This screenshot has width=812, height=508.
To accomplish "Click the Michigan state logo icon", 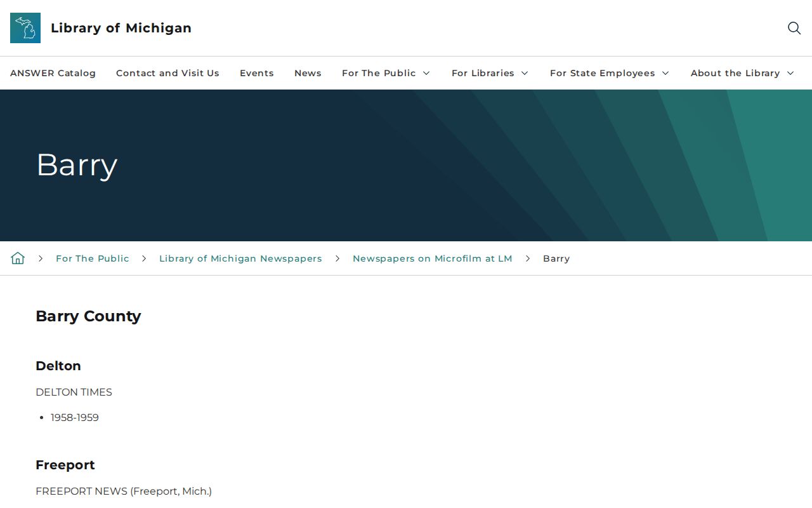I will pyautogui.click(x=25, y=28).
